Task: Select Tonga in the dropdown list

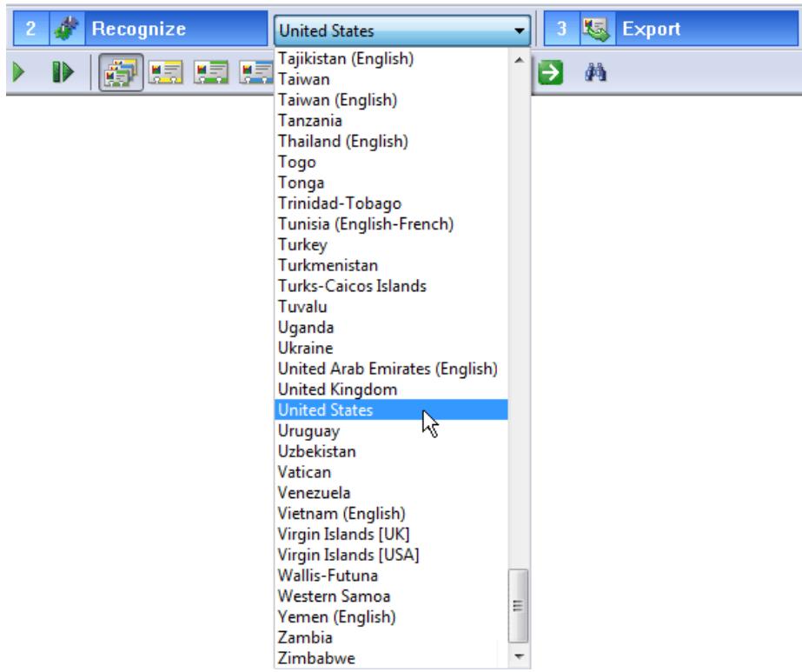Action: pos(391,183)
